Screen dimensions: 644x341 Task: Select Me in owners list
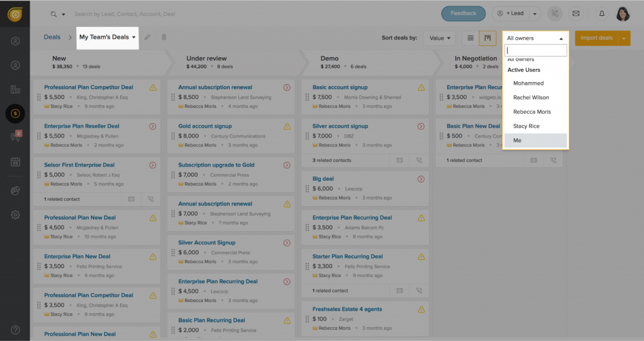536,141
